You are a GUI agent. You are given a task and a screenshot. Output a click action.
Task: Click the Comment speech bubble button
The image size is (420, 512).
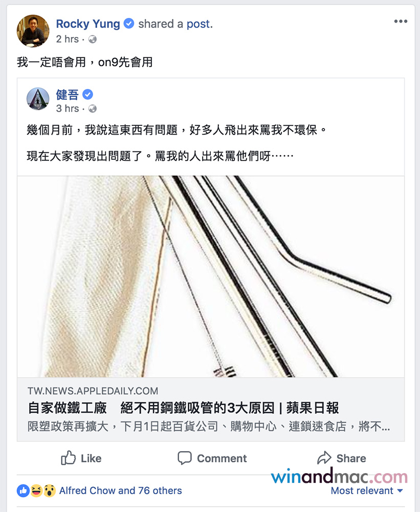(x=212, y=458)
